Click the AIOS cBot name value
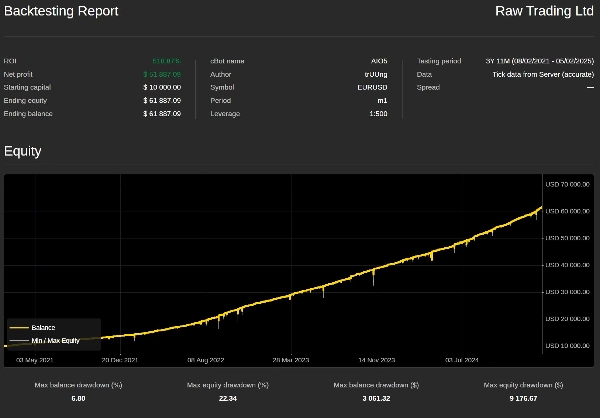 click(379, 61)
